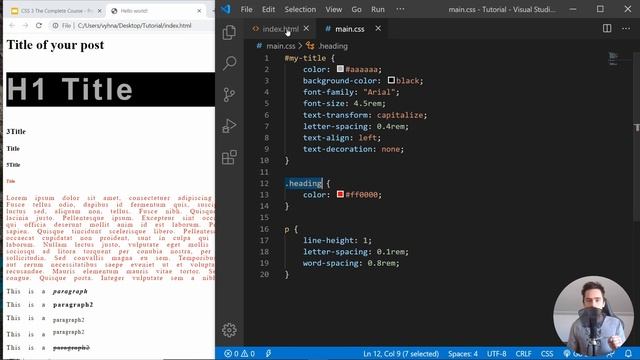
Task: Change line endings via CRLF
Action: click(523, 353)
